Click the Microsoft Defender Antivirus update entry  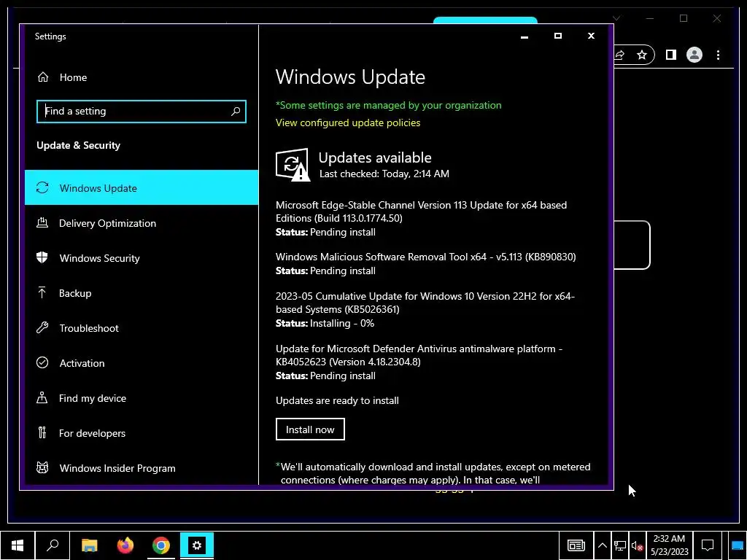[x=419, y=362]
